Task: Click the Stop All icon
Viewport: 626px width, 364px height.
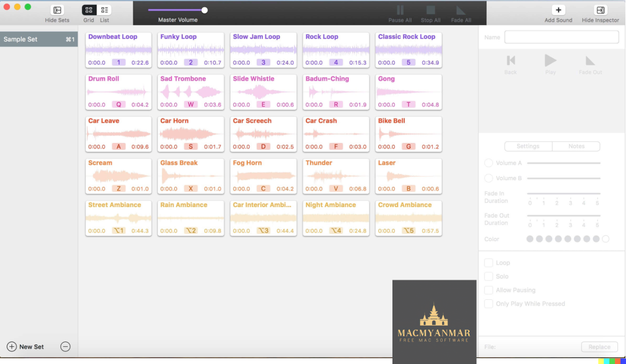Action: (430, 10)
